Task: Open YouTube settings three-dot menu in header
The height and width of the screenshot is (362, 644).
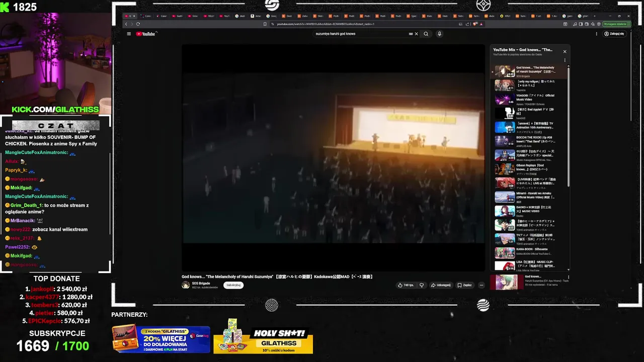Action: click(597, 34)
